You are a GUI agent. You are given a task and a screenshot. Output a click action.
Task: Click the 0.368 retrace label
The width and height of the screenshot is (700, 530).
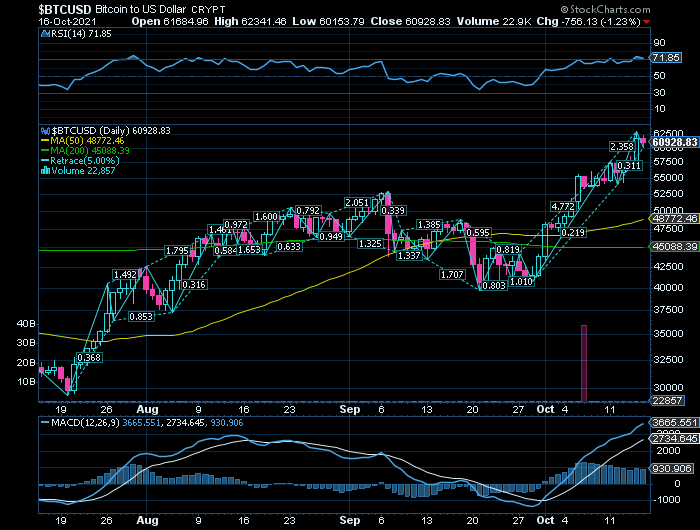(89, 357)
